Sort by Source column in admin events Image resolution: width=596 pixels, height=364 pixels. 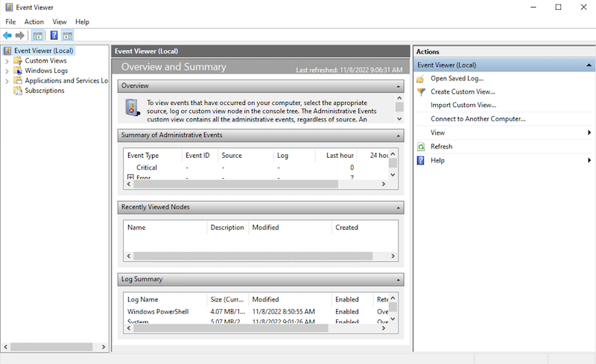[246, 156]
